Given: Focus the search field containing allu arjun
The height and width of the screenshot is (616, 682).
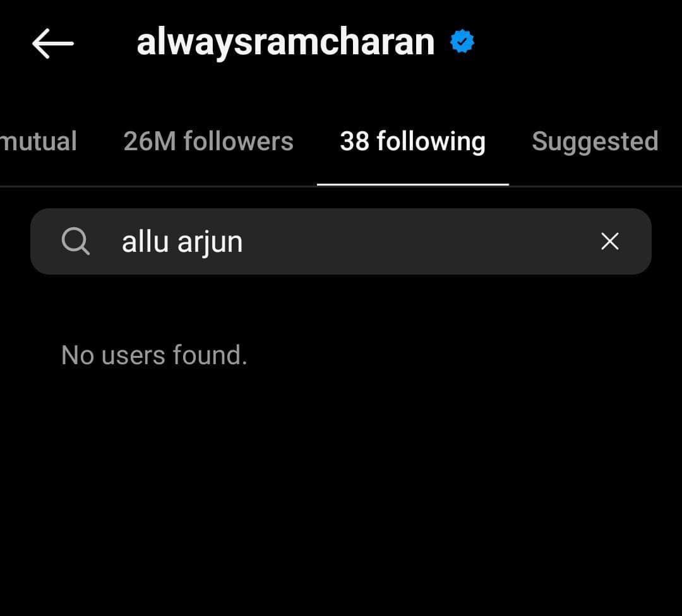Looking at the screenshot, I should tap(341, 241).
